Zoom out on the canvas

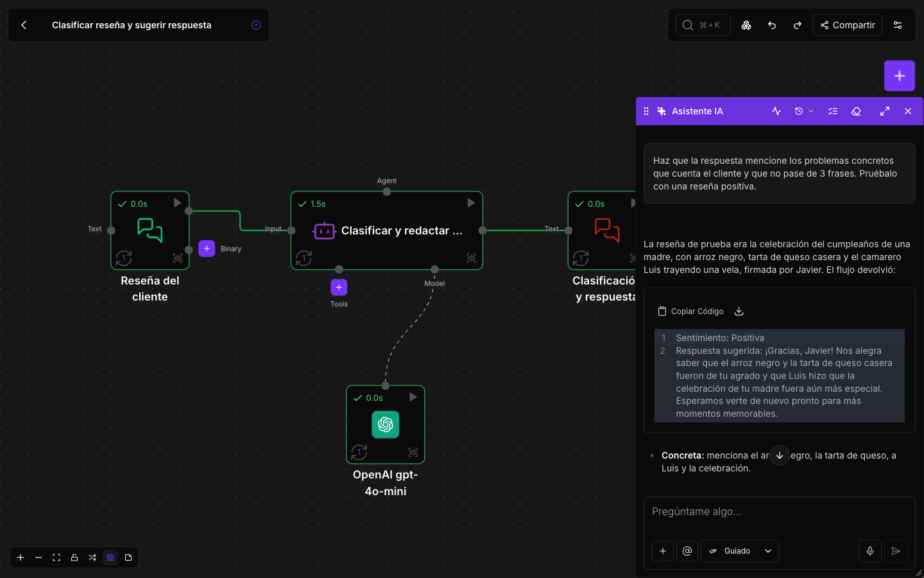pos(38,557)
